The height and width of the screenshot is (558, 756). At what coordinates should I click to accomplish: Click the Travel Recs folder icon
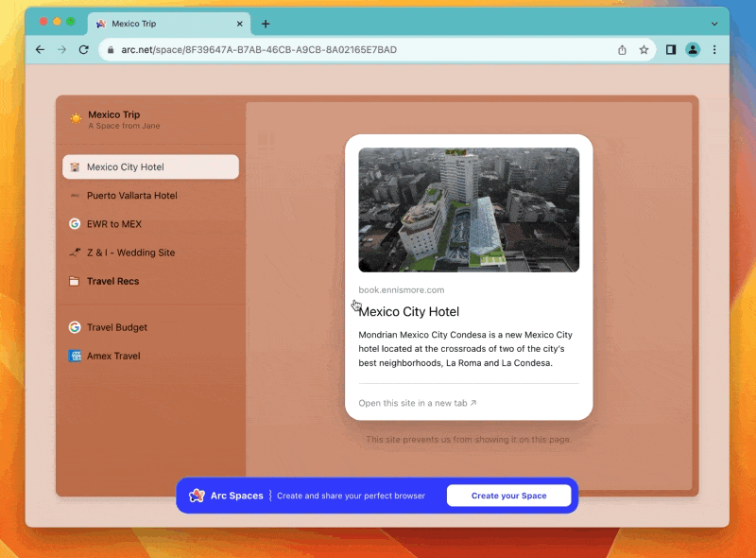(x=75, y=281)
